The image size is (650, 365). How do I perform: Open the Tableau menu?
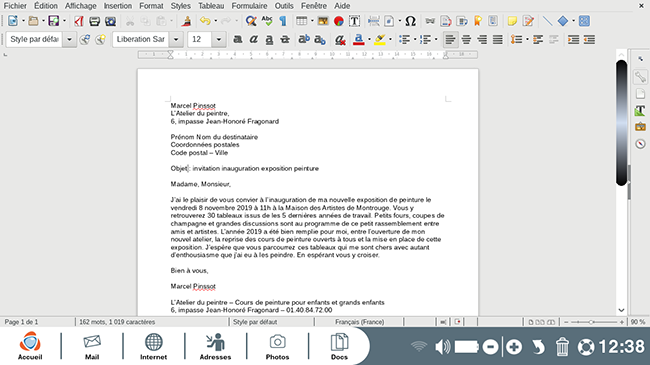tap(211, 6)
